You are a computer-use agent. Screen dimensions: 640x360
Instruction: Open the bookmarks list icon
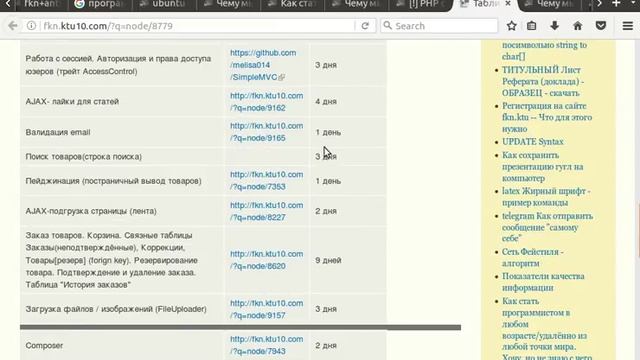click(531, 26)
